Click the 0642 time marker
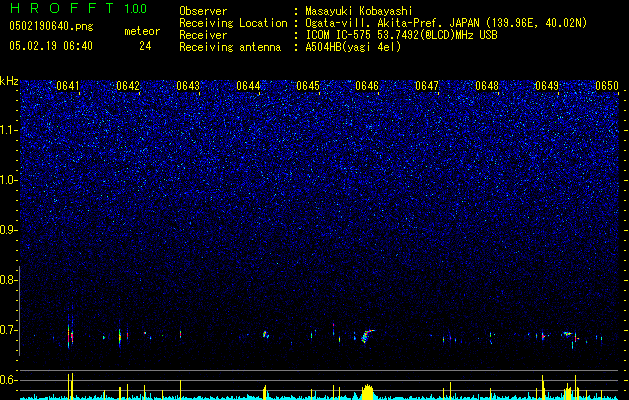Screen dimensions: 629x400 (x=128, y=86)
